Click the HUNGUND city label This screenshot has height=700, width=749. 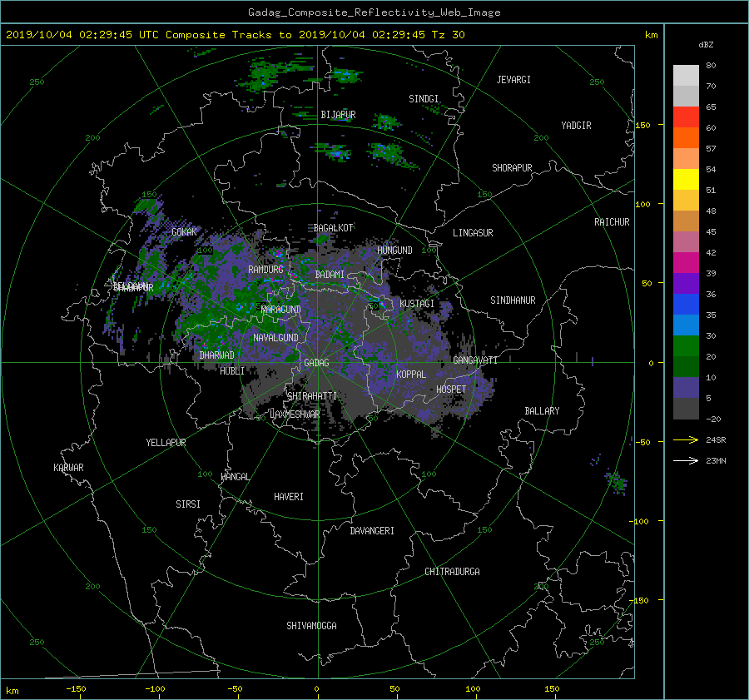pyautogui.click(x=394, y=251)
